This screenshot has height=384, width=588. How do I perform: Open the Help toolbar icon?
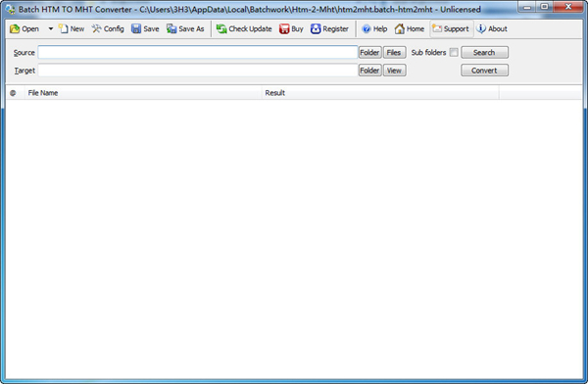coord(374,28)
